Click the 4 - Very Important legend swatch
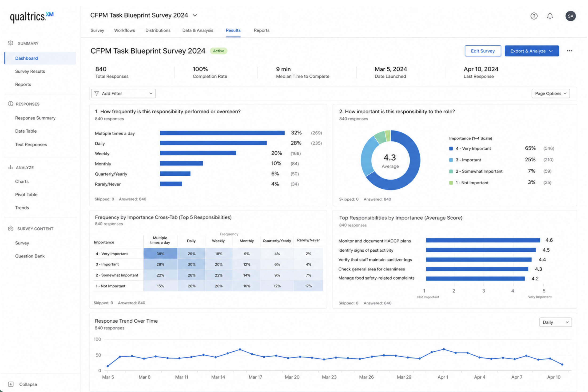This screenshot has width=588, height=392. pyautogui.click(x=451, y=149)
